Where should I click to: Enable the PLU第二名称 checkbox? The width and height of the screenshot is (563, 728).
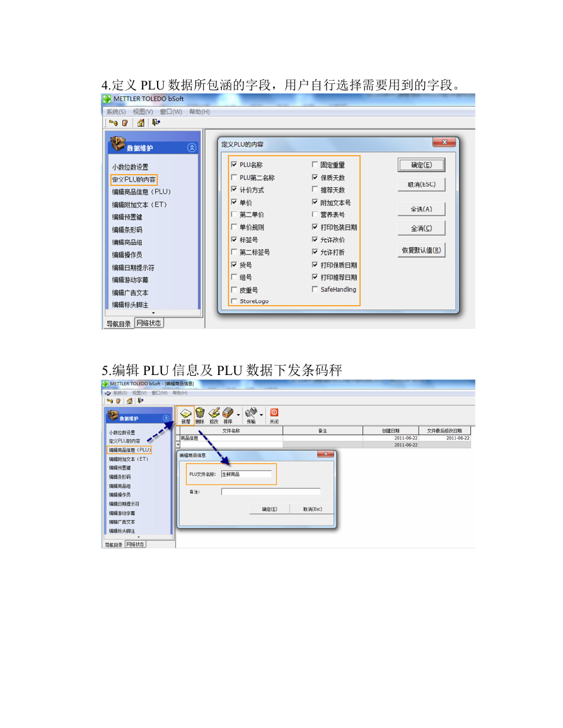click(234, 177)
